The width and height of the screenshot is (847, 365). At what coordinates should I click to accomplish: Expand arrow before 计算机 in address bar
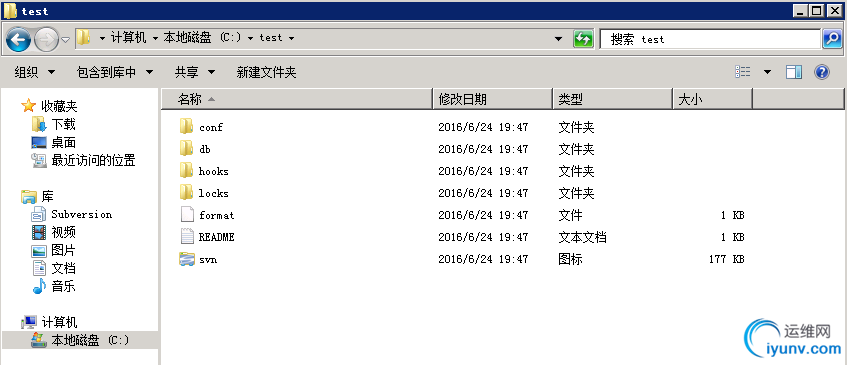pyautogui.click(x=102, y=38)
